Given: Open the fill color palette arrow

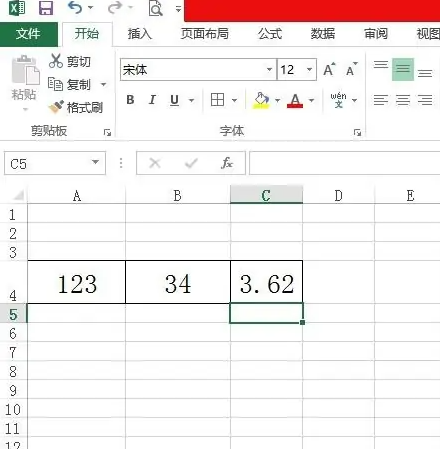Looking at the screenshot, I should [277, 100].
